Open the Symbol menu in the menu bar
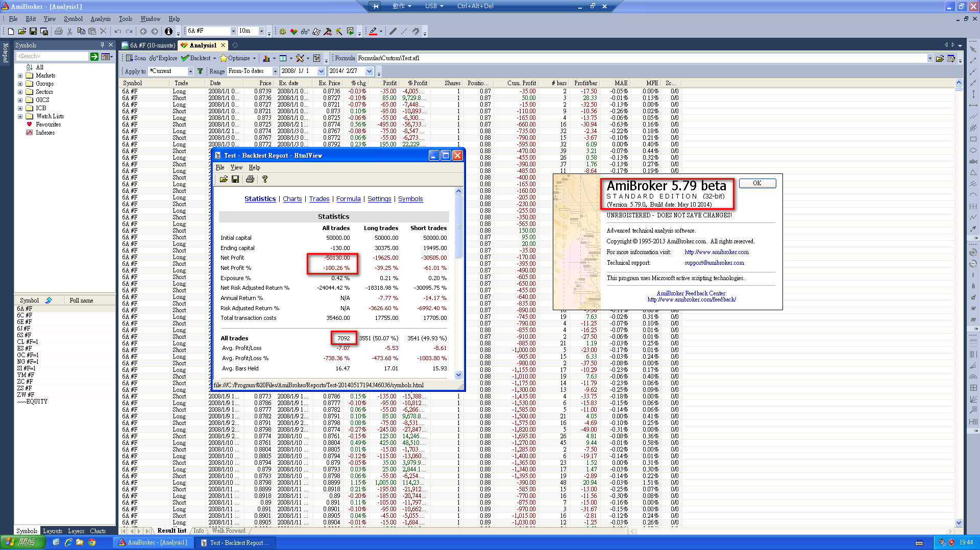The width and height of the screenshot is (980, 550). tap(73, 19)
